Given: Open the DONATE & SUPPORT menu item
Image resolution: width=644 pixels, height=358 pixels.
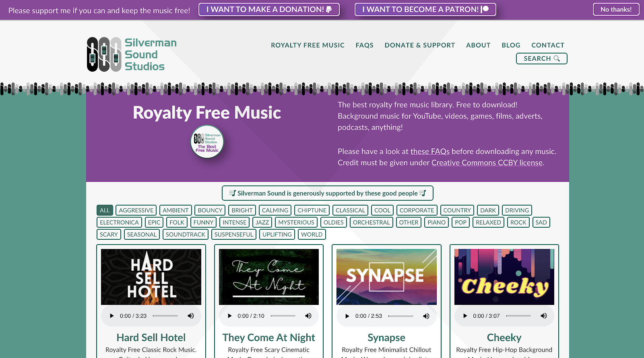Looking at the screenshot, I should [x=420, y=45].
